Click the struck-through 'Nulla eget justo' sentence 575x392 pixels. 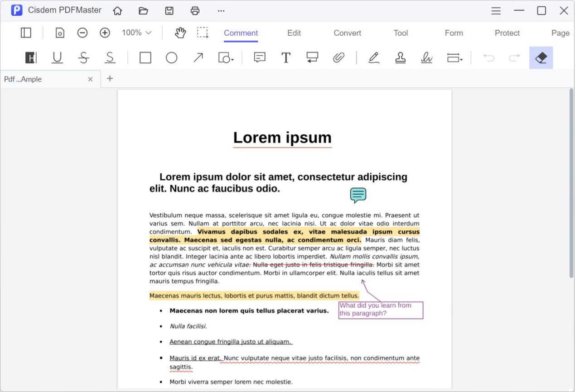314,265
